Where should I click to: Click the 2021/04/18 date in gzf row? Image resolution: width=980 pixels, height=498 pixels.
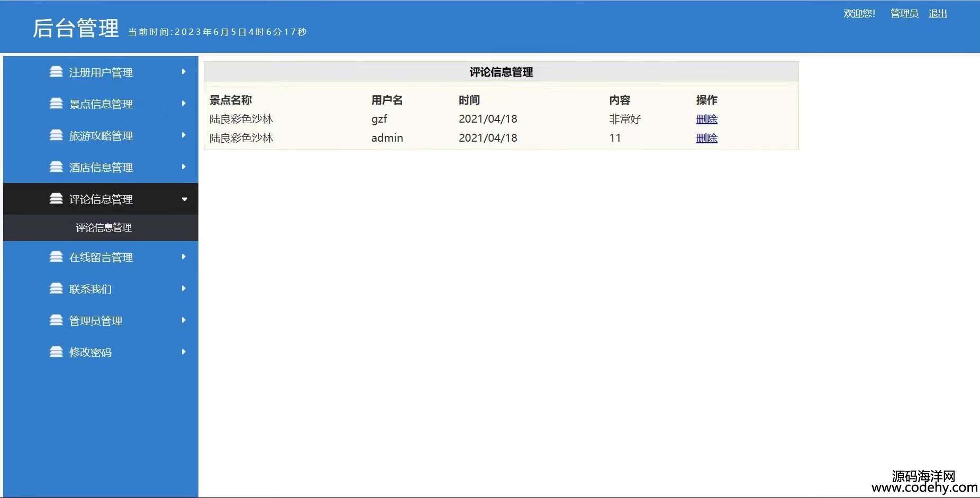point(488,119)
